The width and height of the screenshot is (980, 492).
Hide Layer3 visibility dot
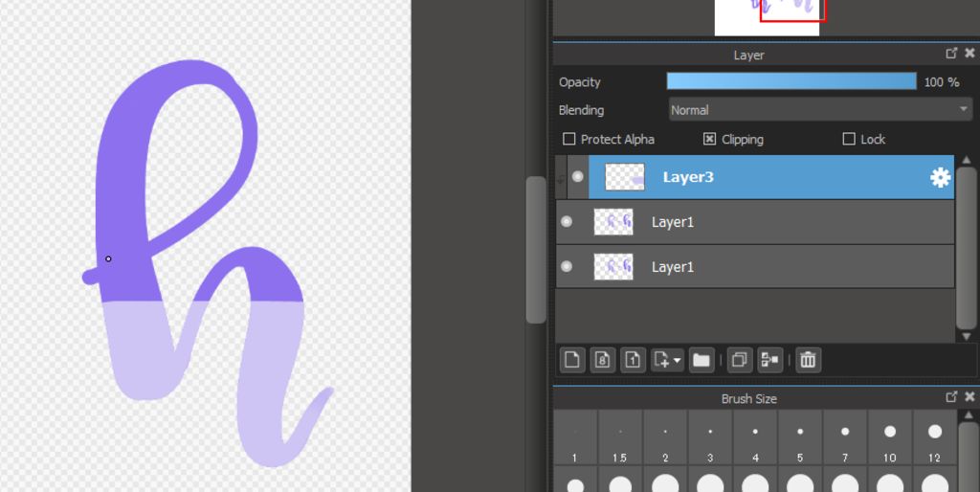tap(577, 177)
